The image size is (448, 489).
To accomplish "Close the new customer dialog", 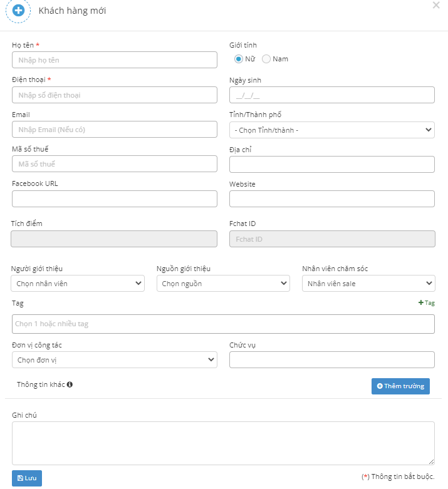I will (436, 5).
